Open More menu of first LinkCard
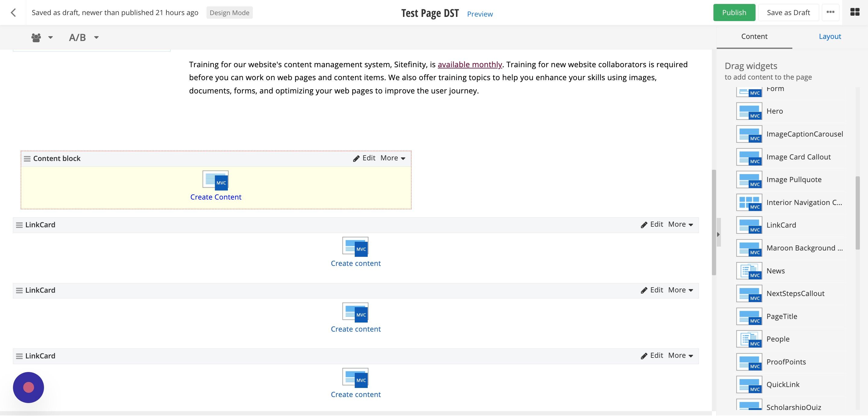The width and height of the screenshot is (868, 416). click(681, 225)
